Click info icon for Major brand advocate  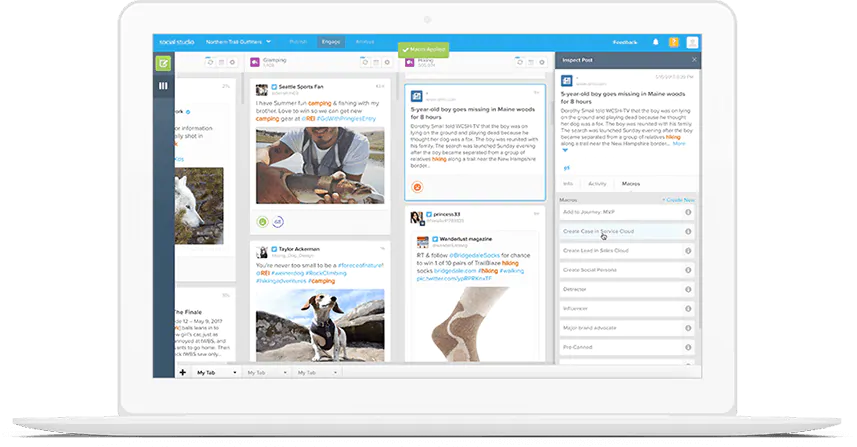click(x=688, y=328)
